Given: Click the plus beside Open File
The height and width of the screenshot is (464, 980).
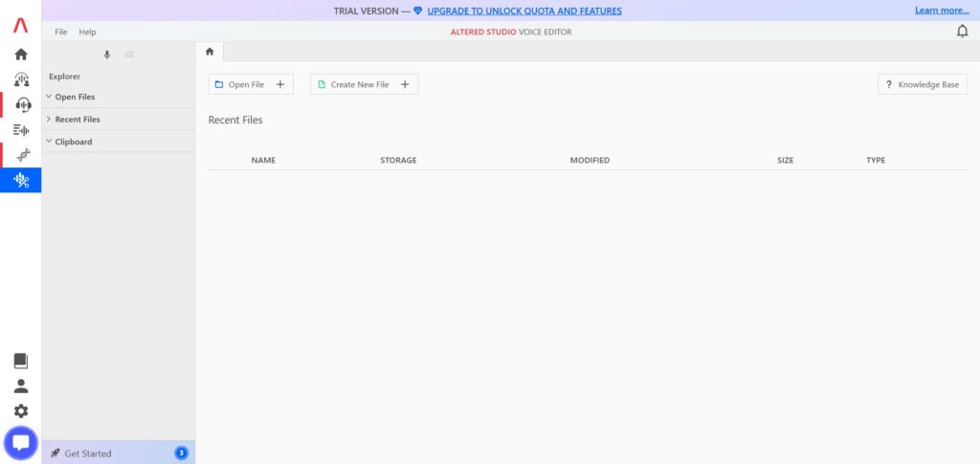Looking at the screenshot, I should [280, 84].
